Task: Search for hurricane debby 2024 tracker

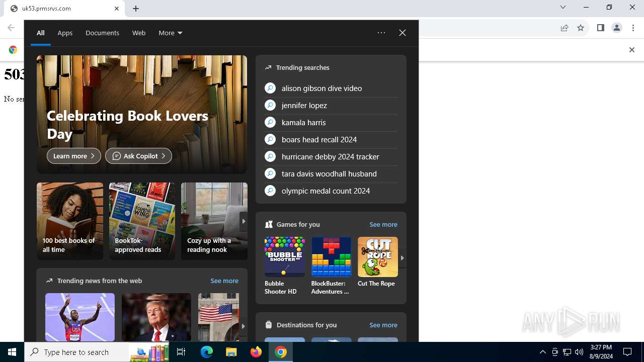Action: click(331, 156)
